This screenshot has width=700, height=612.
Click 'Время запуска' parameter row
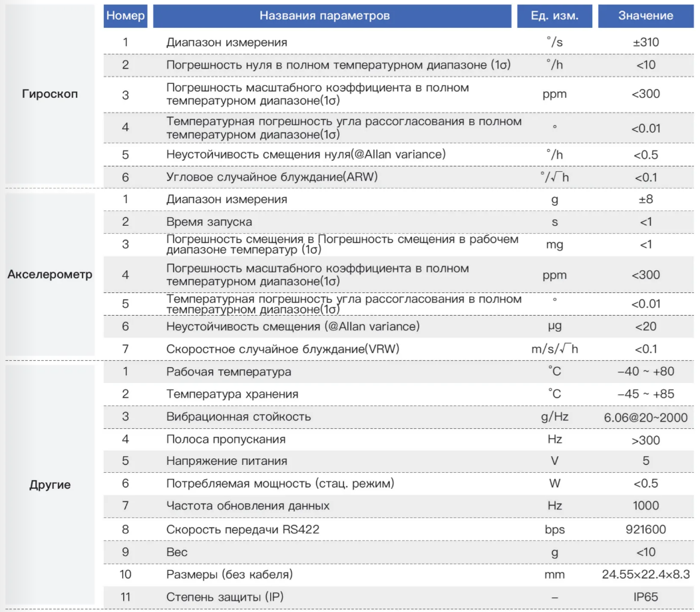coord(399,222)
